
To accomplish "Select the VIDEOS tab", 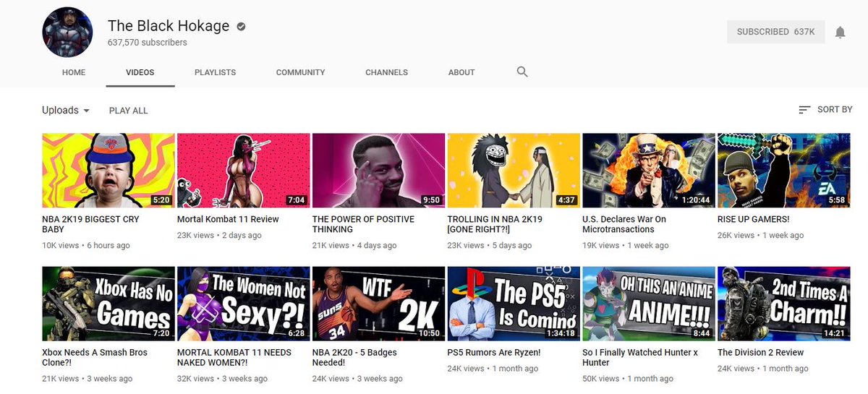I will pos(140,72).
